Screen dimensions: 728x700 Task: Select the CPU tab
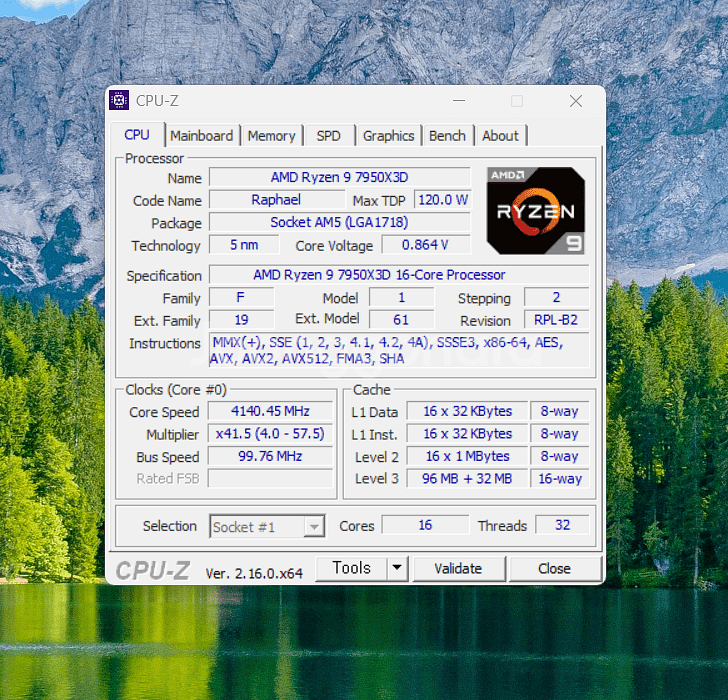(x=137, y=135)
